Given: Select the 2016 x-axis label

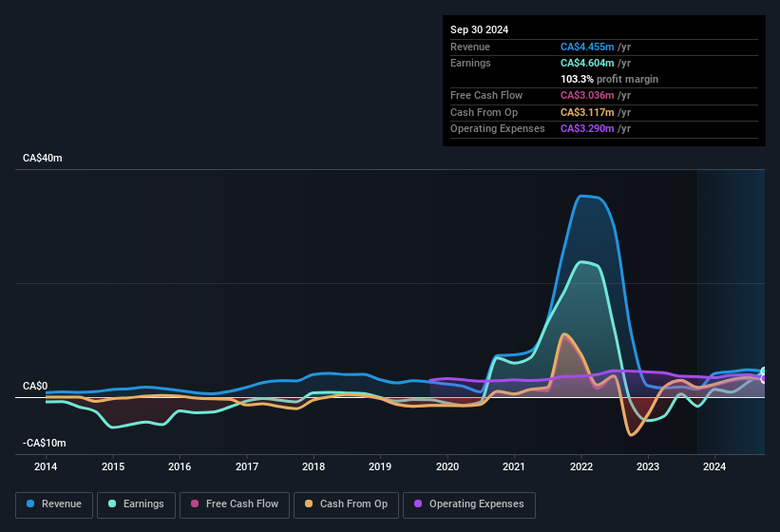Looking at the screenshot, I should [x=180, y=466].
